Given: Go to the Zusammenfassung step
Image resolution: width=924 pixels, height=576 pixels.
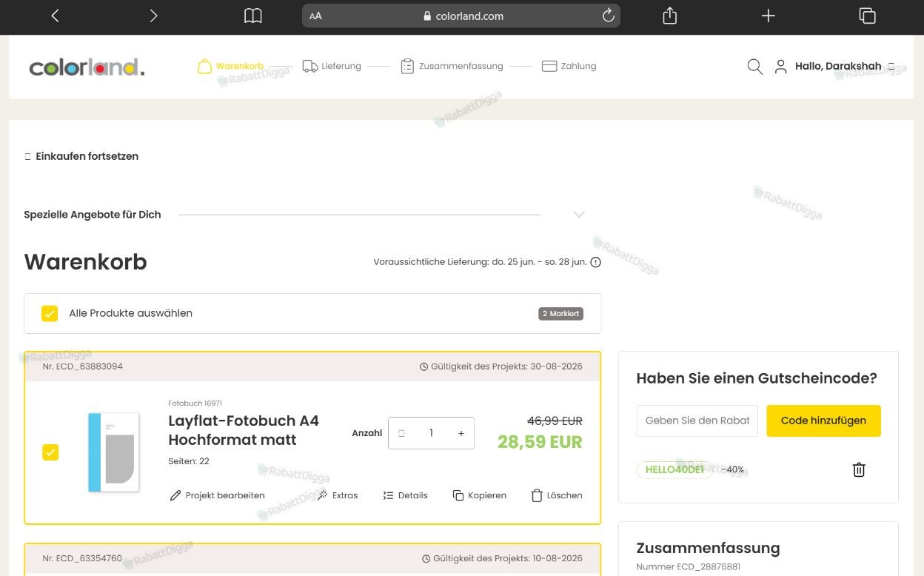Looking at the screenshot, I should (x=452, y=66).
